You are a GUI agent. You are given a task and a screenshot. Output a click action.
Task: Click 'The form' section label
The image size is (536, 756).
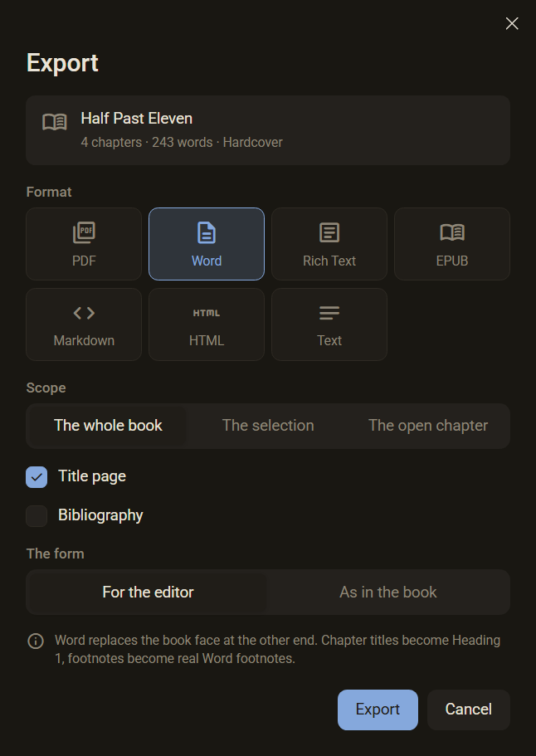point(55,554)
